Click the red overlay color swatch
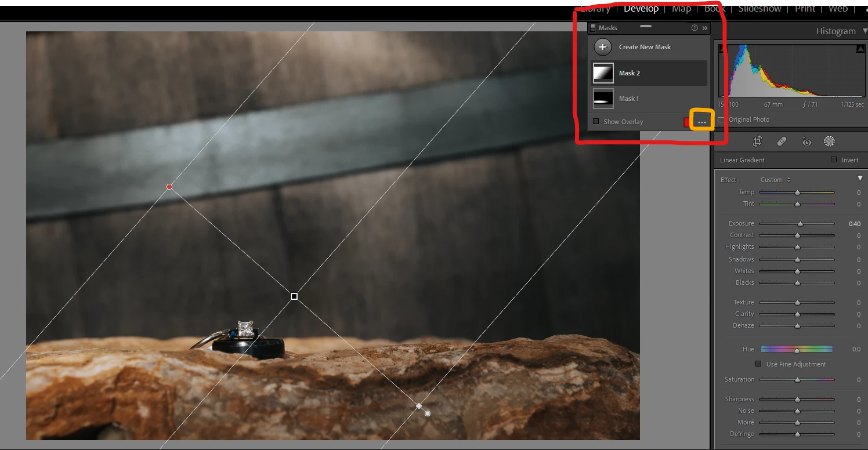The width and height of the screenshot is (868, 450). [x=687, y=122]
